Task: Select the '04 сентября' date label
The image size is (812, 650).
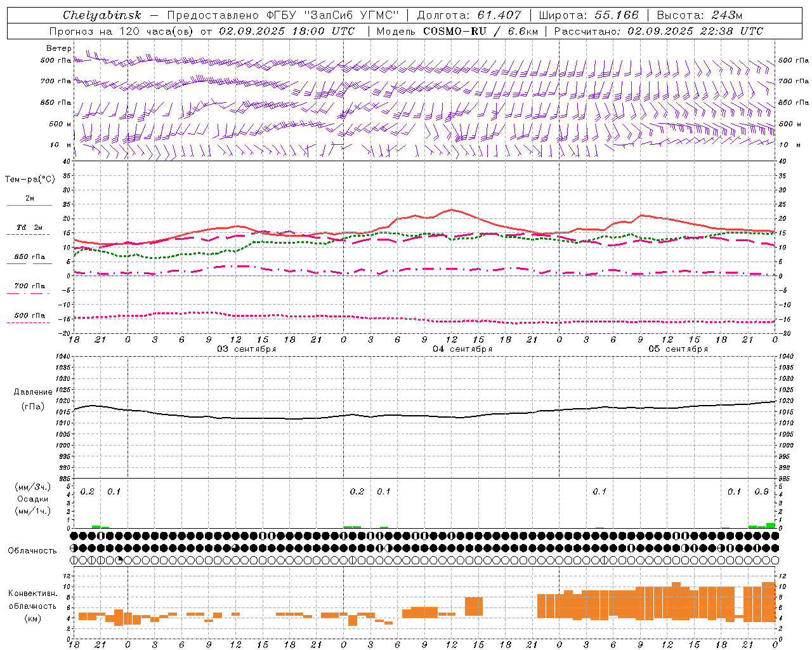Action: 462,349
